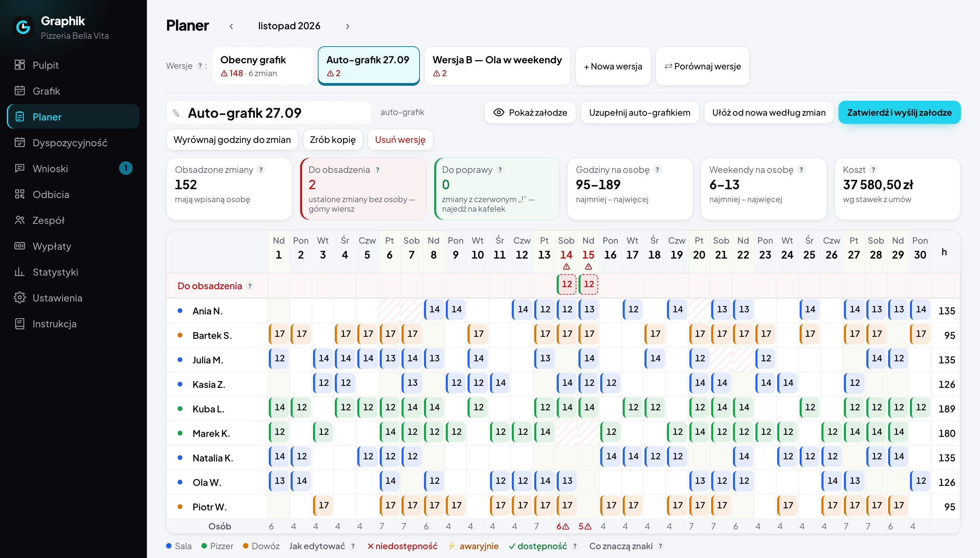Open the Dyspozycyjność section
Viewport: 980px width, 558px height.
pos(73,143)
